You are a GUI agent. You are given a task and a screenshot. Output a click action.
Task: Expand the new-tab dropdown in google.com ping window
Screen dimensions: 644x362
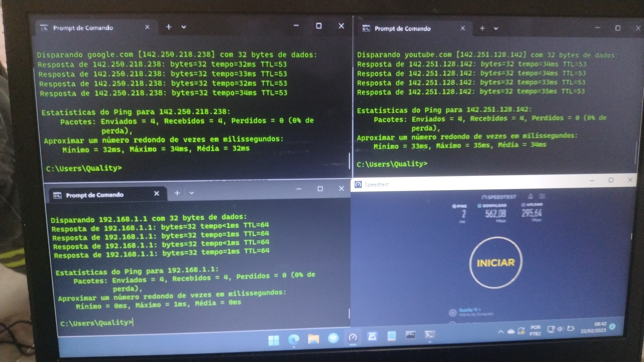coord(184,27)
